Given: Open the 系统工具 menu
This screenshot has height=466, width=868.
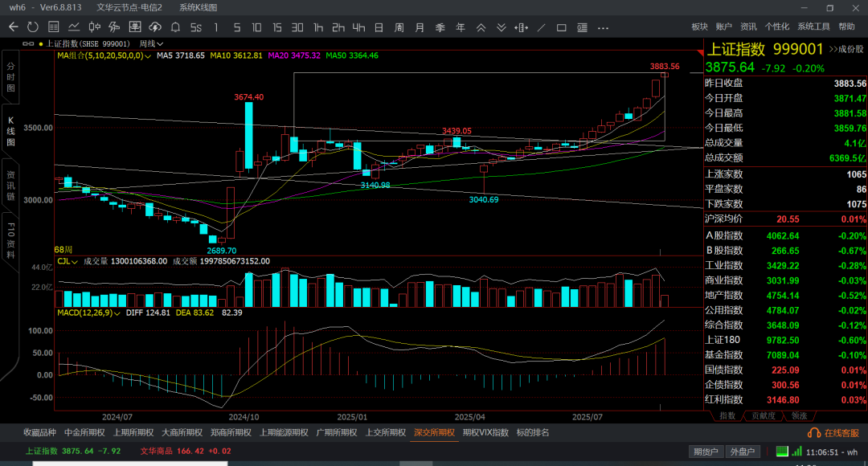Looking at the screenshot, I should [x=813, y=27].
